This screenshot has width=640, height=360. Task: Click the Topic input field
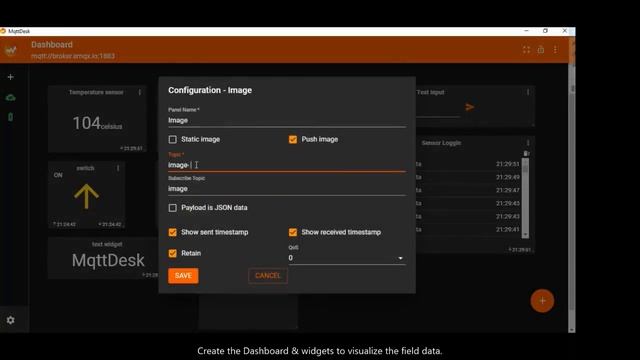[287, 165]
